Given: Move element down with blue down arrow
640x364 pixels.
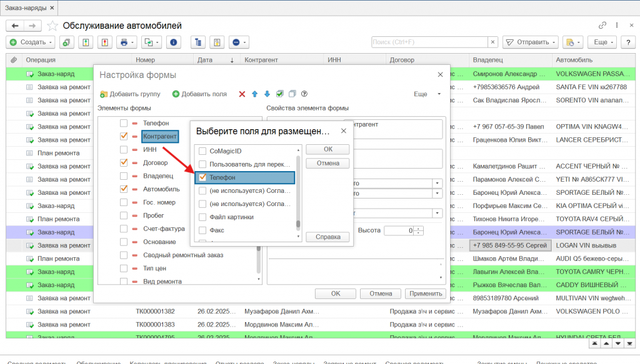Looking at the screenshot, I should click(x=267, y=94).
